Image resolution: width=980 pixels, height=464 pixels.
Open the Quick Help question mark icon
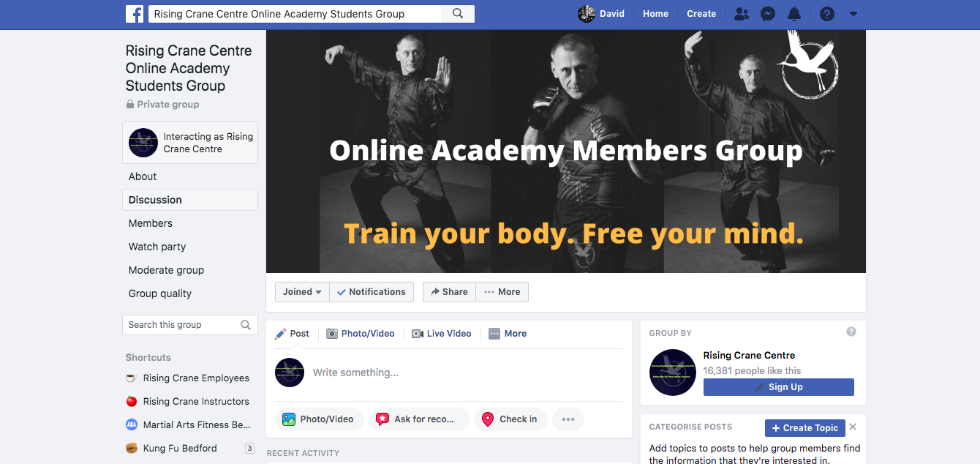(x=827, y=14)
